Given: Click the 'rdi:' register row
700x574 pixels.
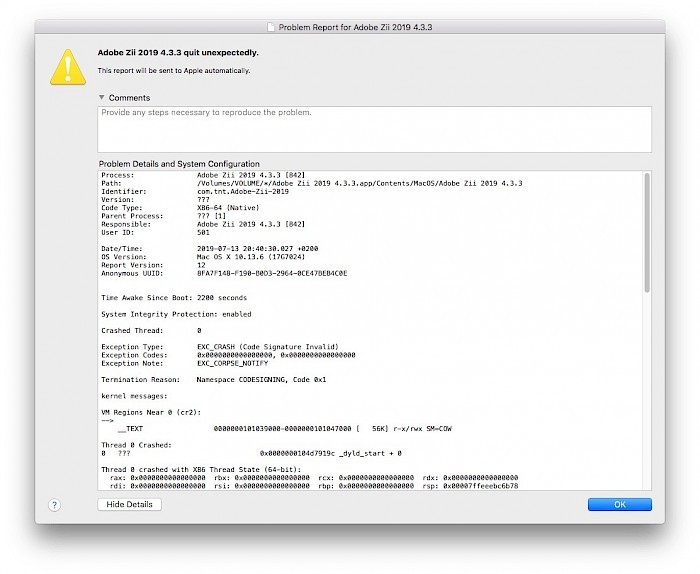Looking at the screenshot, I should coord(314,486).
